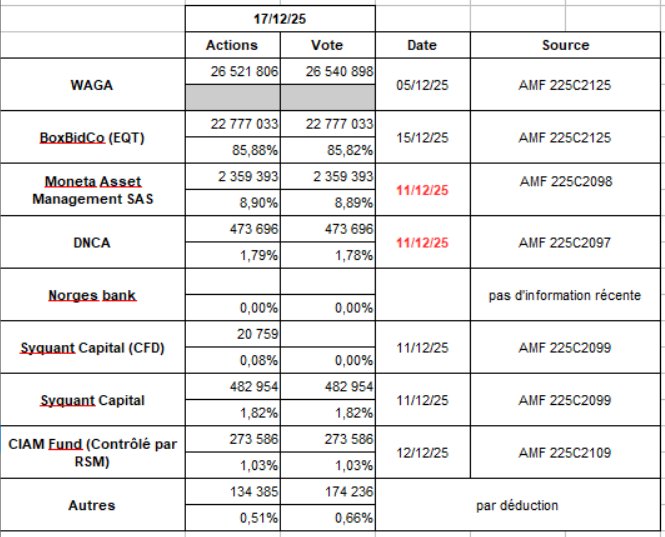Select the CIAM Fund row label
The height and width of the screenshot is (537, 665).
coord(92,452)
